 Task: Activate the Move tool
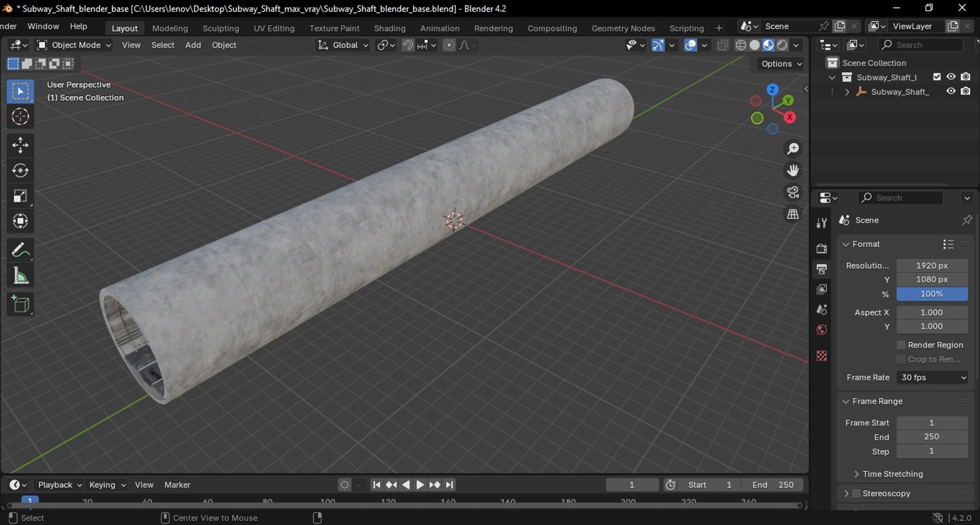[x=20, y=146]
